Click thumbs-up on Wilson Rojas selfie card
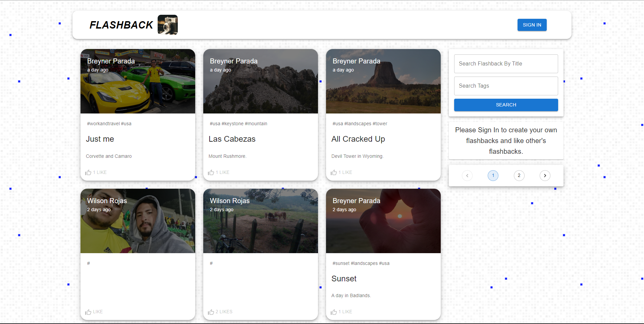644x324 pixels. pyautogui.click(x=88, y=312)
